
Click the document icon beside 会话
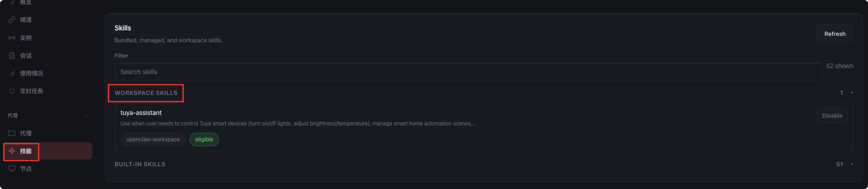click(x=12, y=56)
